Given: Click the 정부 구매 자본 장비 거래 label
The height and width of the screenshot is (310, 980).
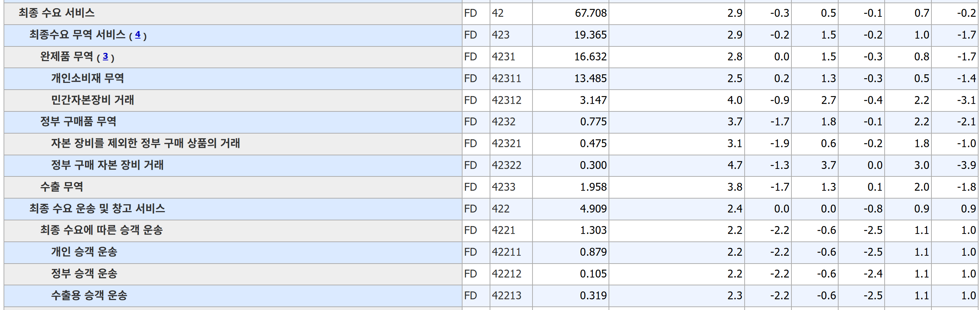Looking at the screenshot, I should click(107, 165).
